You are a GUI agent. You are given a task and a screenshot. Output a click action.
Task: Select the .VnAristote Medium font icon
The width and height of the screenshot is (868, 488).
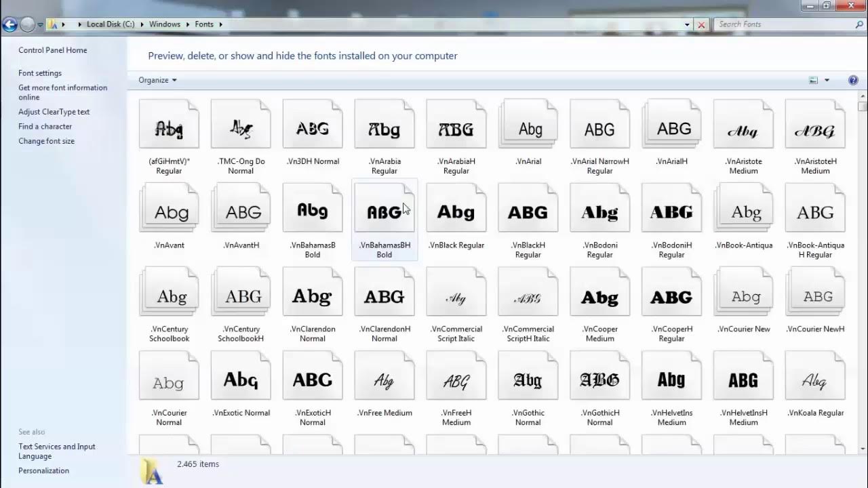pos(744,124)
